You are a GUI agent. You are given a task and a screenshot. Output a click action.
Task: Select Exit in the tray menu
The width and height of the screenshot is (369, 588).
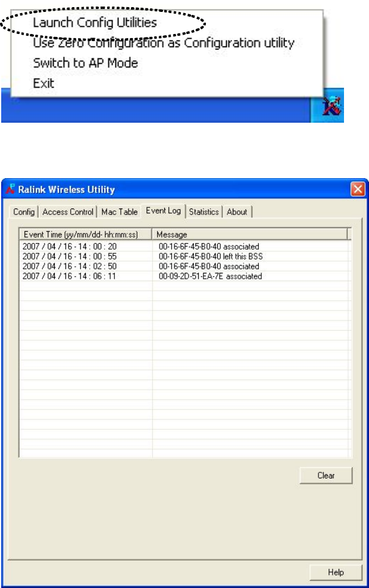tap(43, 83)
